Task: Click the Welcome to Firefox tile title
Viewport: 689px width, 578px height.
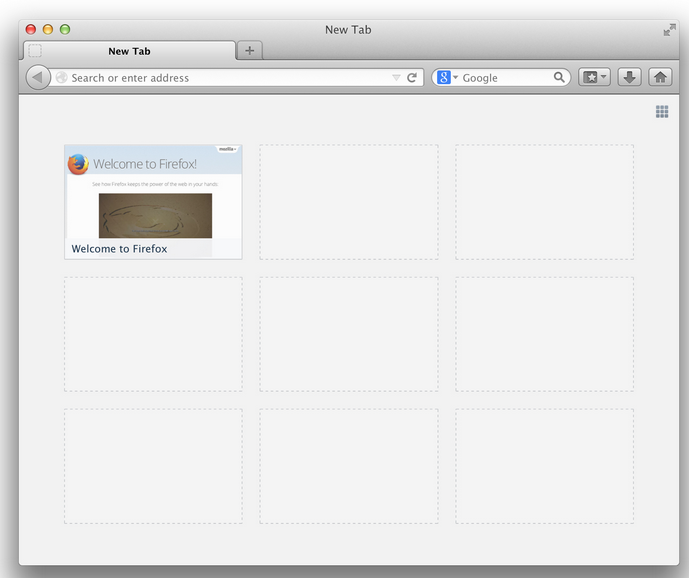Action: [120, 249]
